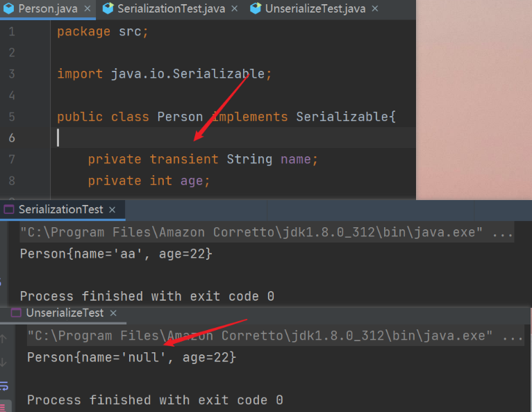Click line number 6 in the gutter
Screen dimensions: 532x412
[x=12, y=138]
